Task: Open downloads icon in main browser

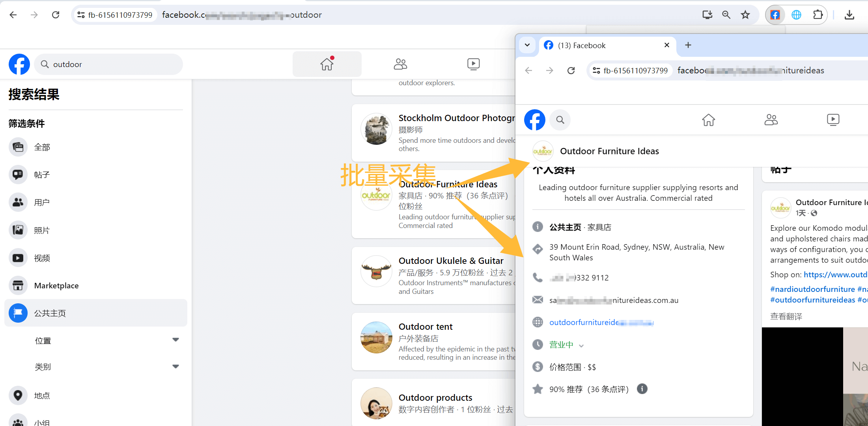Action: click(x=849, y=15)
